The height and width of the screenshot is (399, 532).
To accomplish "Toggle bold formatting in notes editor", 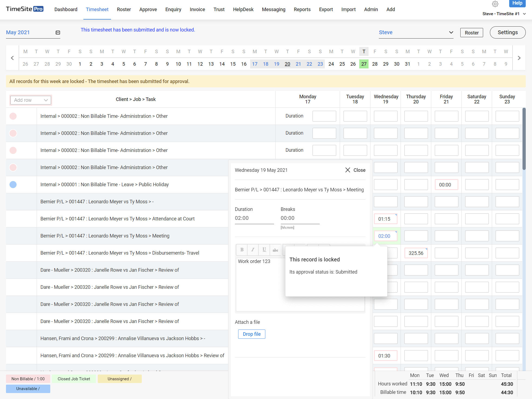I will 242,250.
